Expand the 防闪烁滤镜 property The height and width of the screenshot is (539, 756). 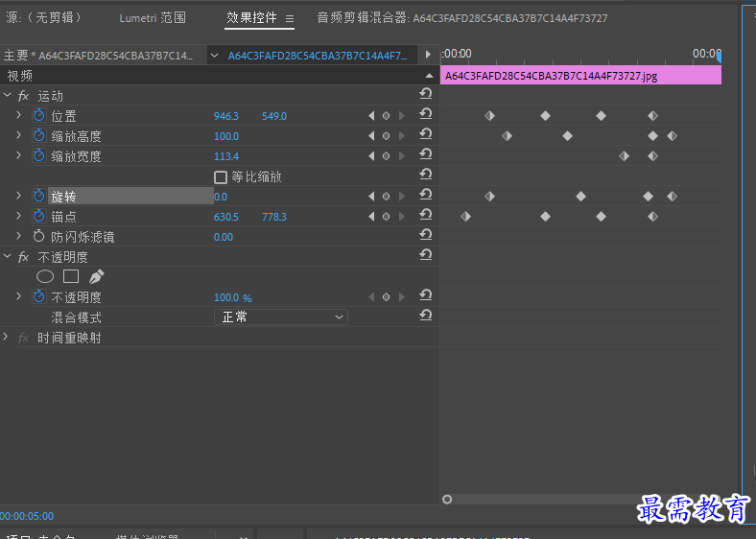point(19,236)
